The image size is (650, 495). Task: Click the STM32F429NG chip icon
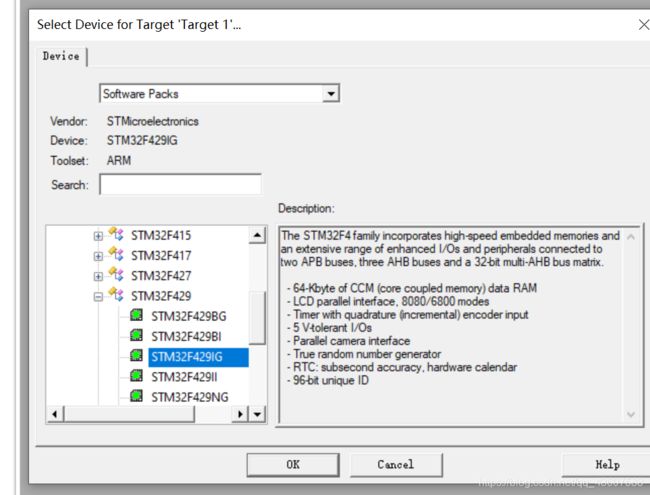pos(136,396)
